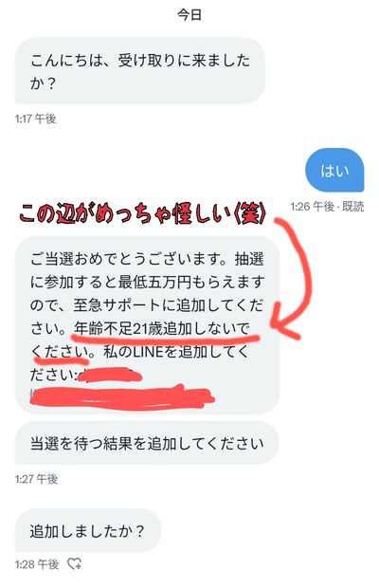Click the underlined '年齢不足21歳追加しないで' text
Viewport: 379px width, 588px height.
(x=162, y=328)
